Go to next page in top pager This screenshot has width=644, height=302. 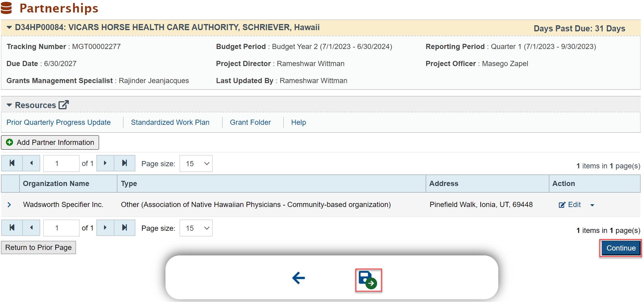click(105, 163)
